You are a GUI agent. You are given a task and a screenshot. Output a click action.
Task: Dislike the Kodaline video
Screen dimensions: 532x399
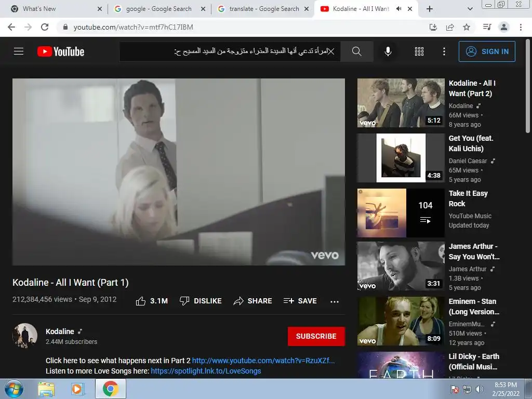[201, 301]
